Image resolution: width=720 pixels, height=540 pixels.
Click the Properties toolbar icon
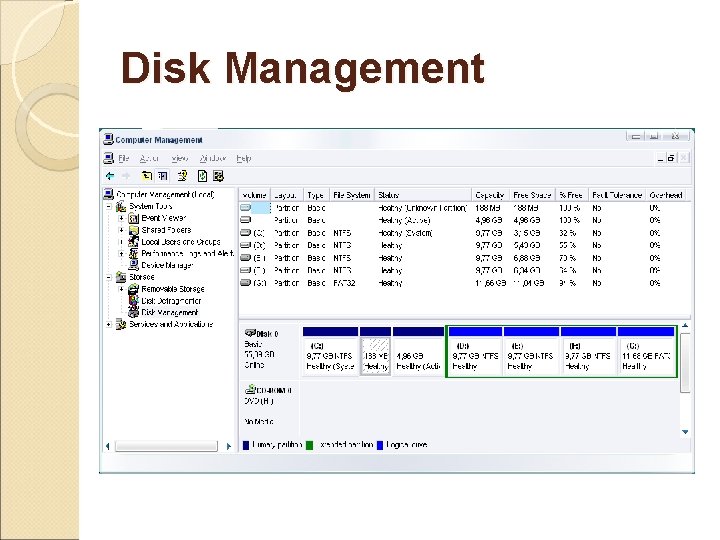pos(182,176)
